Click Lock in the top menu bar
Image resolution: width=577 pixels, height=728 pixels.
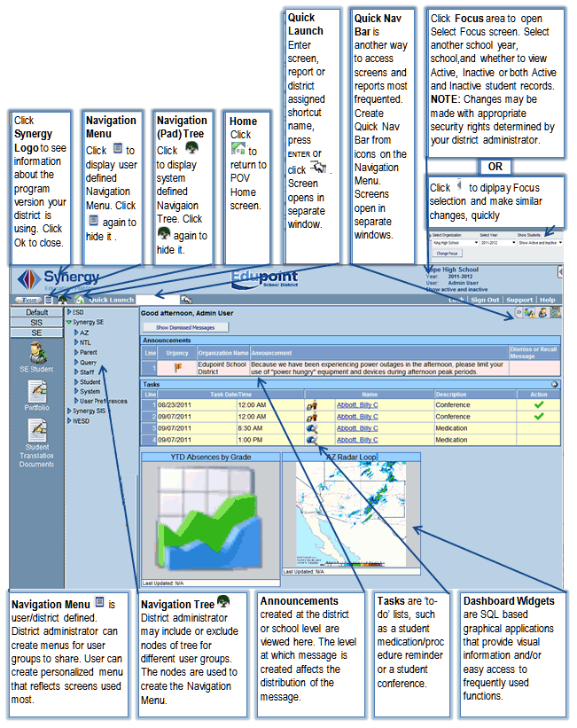456,300
